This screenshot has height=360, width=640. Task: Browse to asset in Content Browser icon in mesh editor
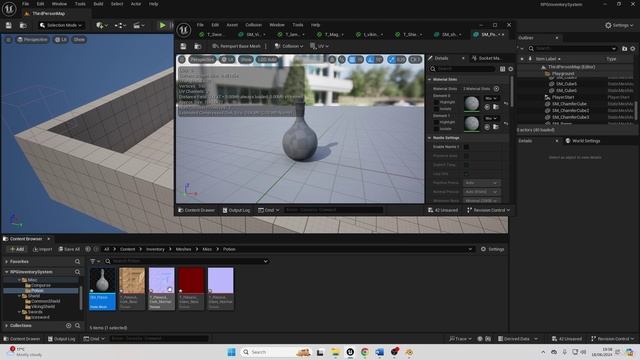(198, 46)
